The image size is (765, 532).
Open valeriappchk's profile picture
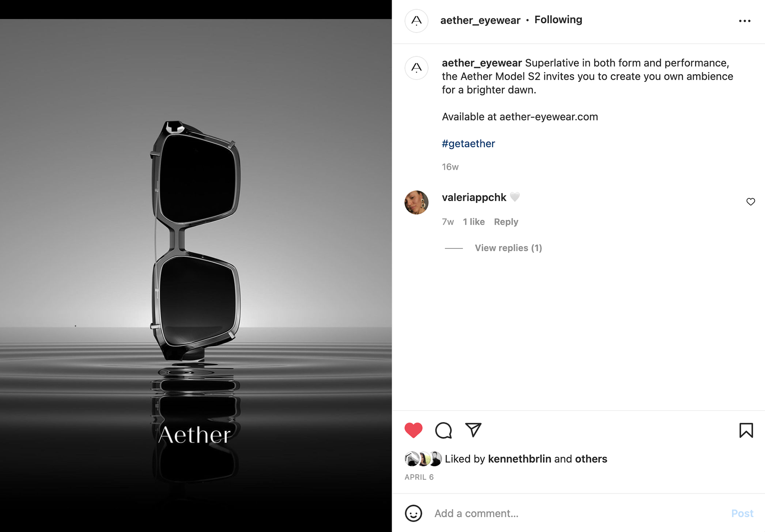416,202
